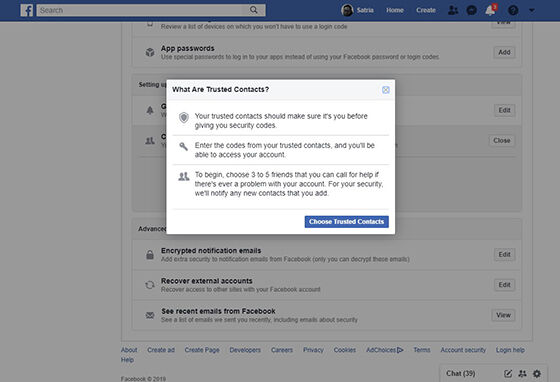Edit Recover external accounts

(x=504, y=285)
